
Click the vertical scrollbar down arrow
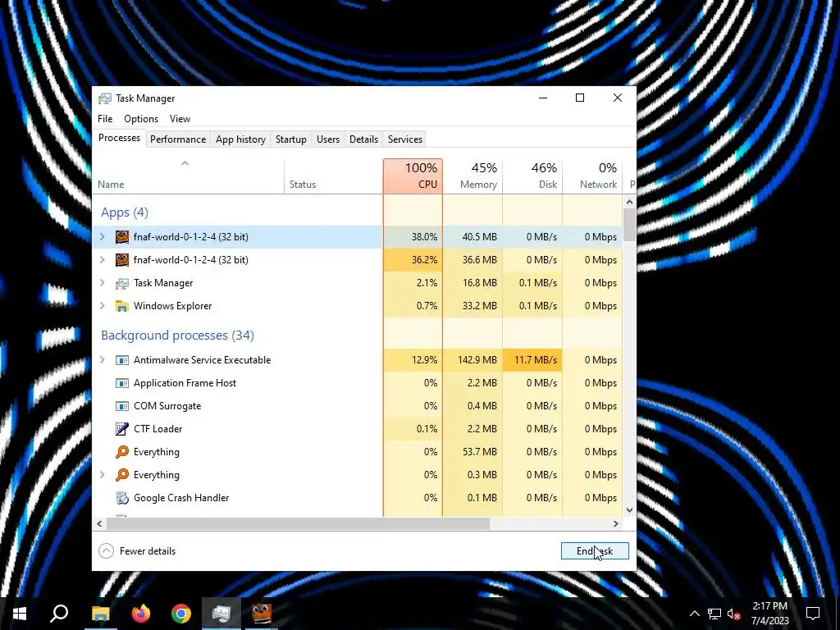(629, 510)
